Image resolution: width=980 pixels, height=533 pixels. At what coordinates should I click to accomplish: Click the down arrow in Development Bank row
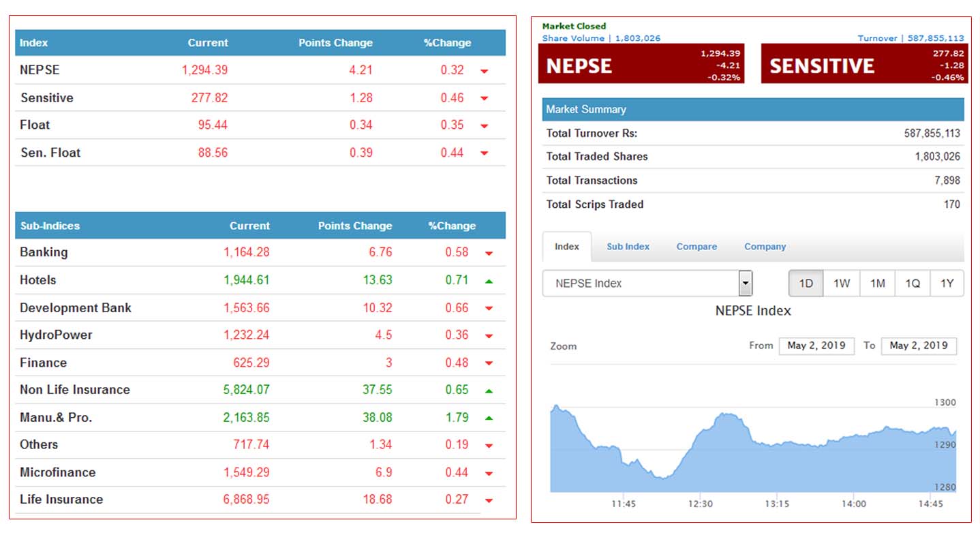(489, 309)
